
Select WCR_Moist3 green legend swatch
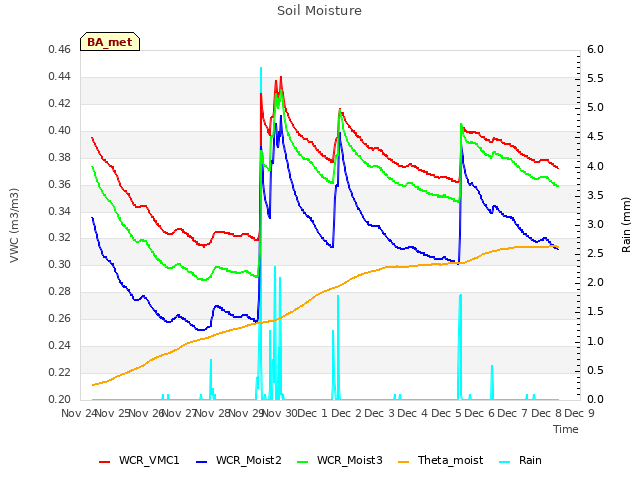(302, 461)
